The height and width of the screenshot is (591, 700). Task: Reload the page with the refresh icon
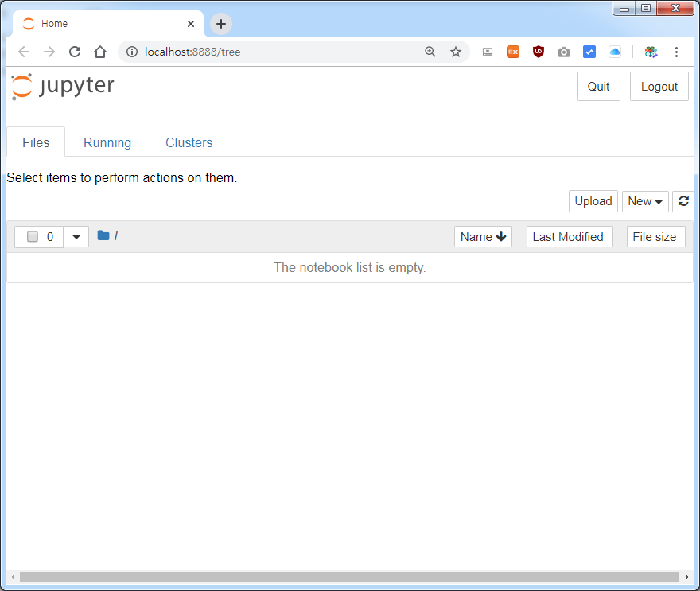tap(75, 52)
